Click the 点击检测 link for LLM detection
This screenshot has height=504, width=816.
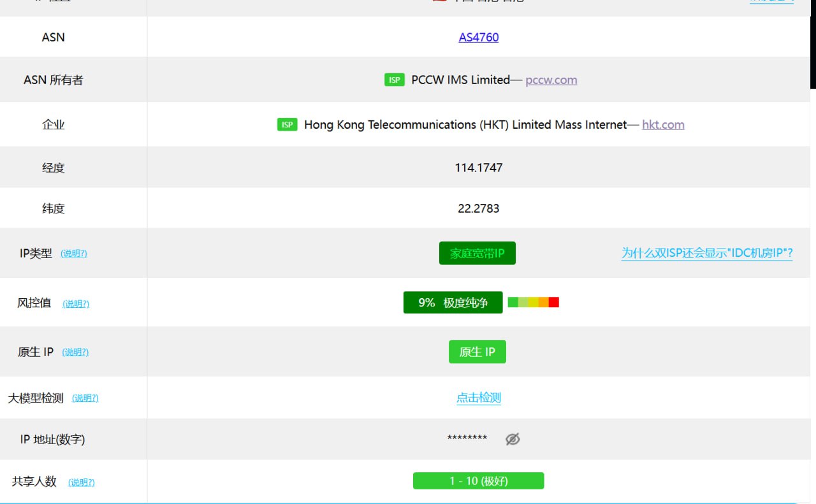coord(479,398)
